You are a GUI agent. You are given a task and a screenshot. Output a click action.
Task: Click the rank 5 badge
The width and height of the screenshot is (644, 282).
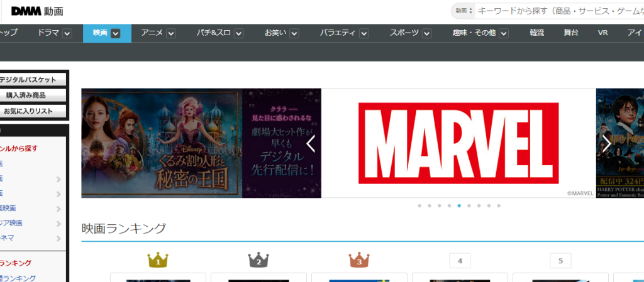[x=560, y=261]
